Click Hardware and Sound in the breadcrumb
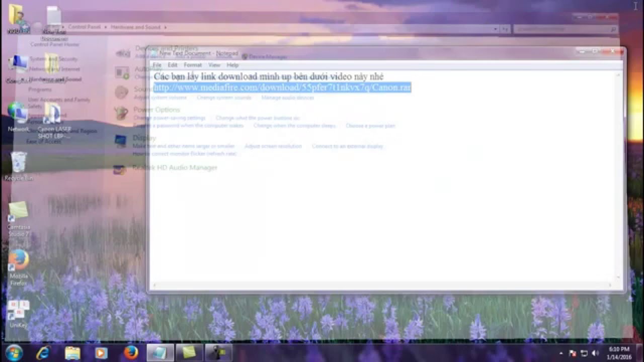This screenshot has width=644, height=362. point(136,27)
